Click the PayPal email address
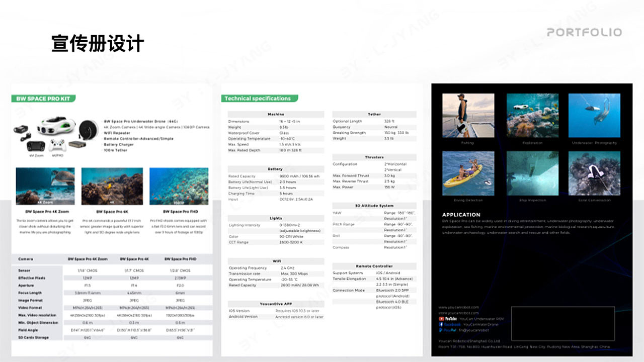The width and height of the screenshot is (644, 362). coord(473,330)
